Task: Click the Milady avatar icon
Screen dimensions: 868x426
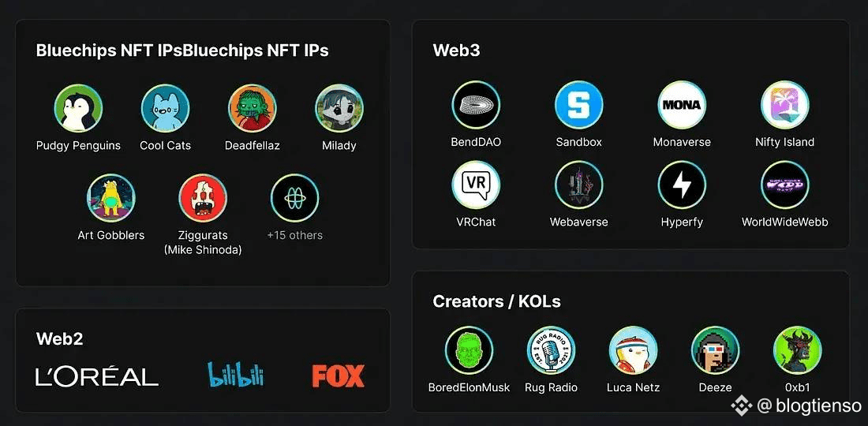Action: [339, 108]
